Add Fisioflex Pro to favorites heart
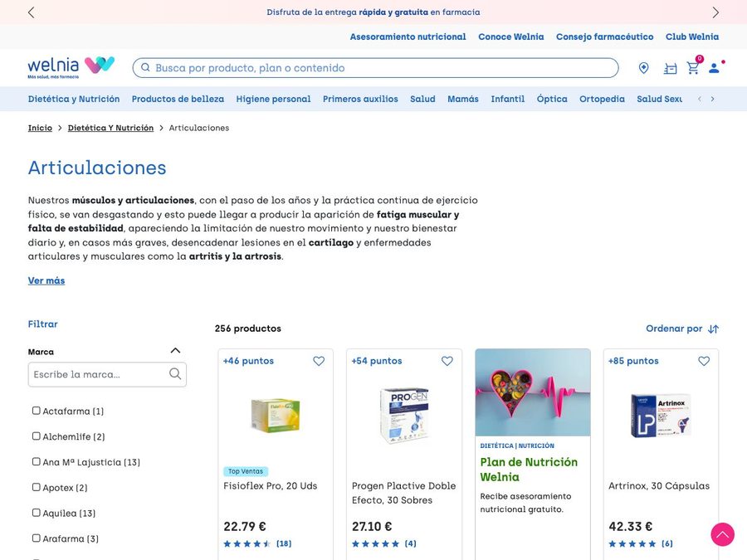 point(319,361)
